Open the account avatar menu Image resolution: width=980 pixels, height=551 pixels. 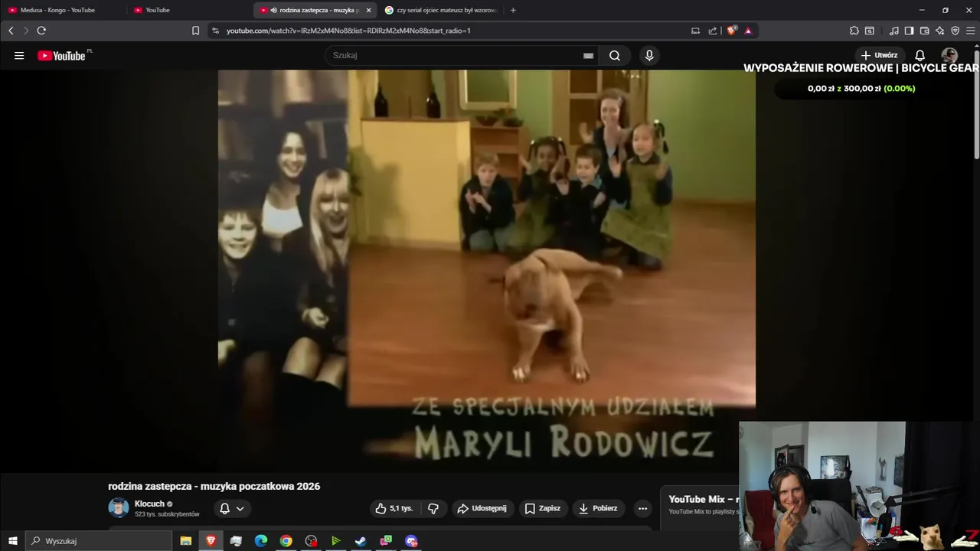(949, 55)
